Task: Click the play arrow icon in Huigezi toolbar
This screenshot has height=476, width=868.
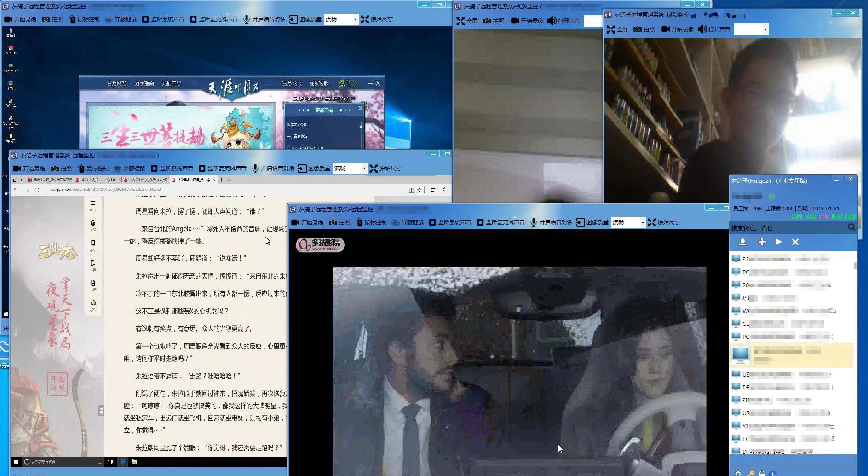Action: click(x=779, y=242)
